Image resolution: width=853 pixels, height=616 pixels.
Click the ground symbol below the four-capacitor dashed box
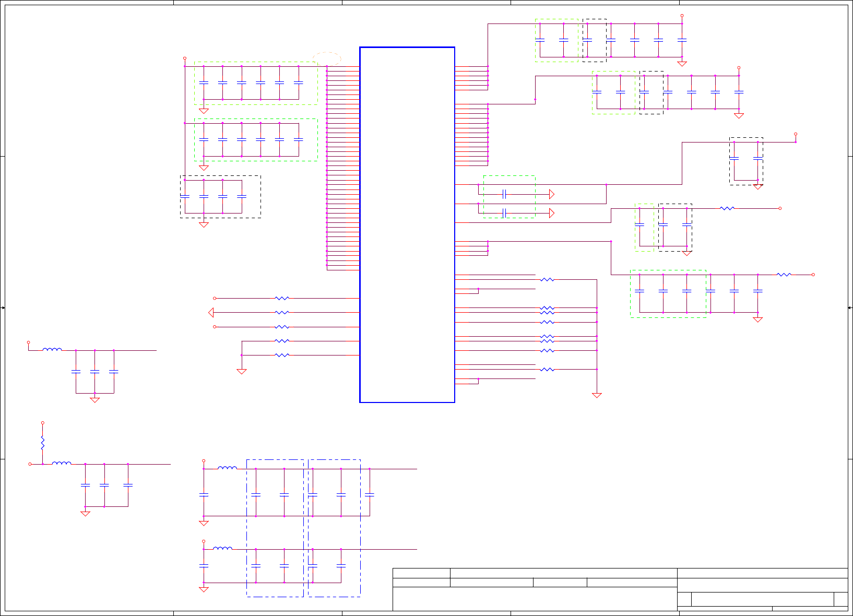click(204, 225)
